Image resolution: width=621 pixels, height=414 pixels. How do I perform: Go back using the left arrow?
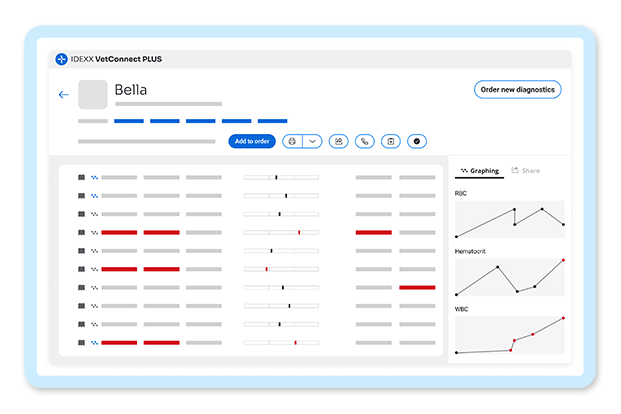63,95
